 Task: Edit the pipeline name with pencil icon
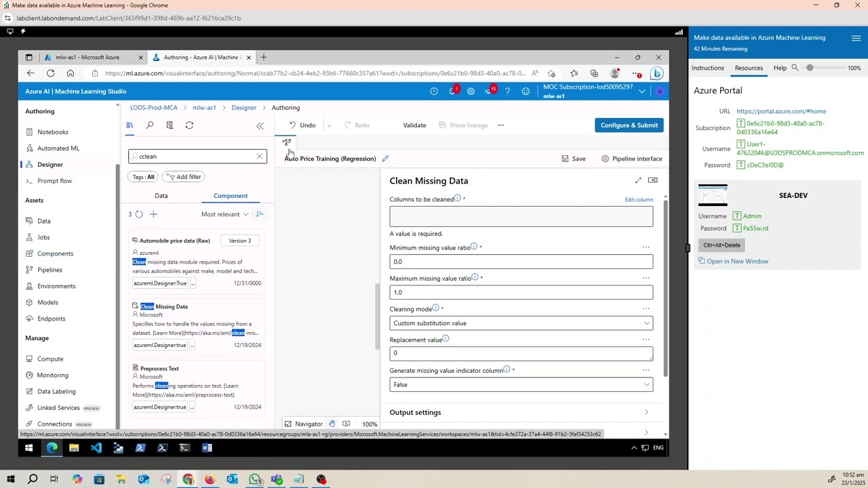pos(385,159)
